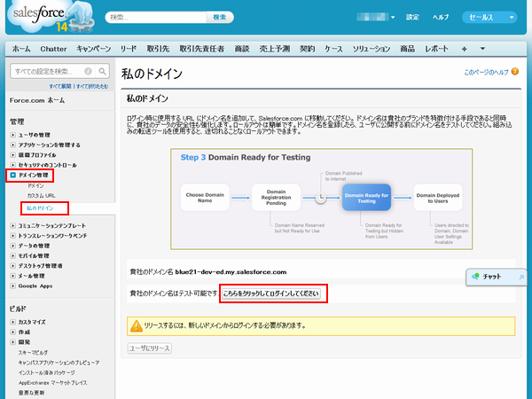The image size is (532, 399).
Task: Open AppExchange マーケットプレイス link
Action: tap(52, 383)
